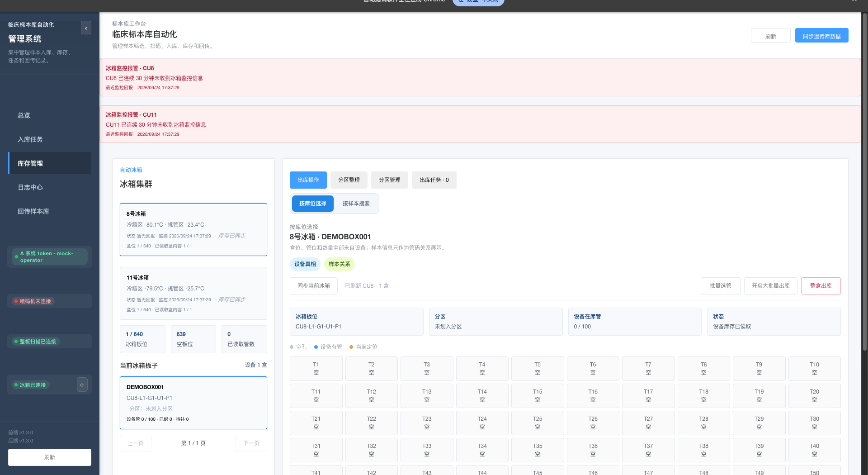868x475 pixels.
Task: Switch to the 出库操作 tab
Action: tap(308, 180)
